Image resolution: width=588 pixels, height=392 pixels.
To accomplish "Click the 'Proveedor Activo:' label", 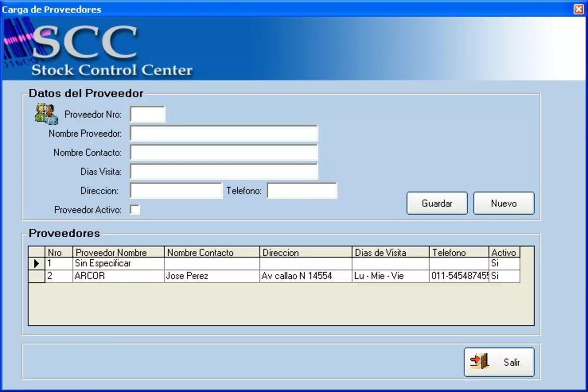I will point(88,210).
